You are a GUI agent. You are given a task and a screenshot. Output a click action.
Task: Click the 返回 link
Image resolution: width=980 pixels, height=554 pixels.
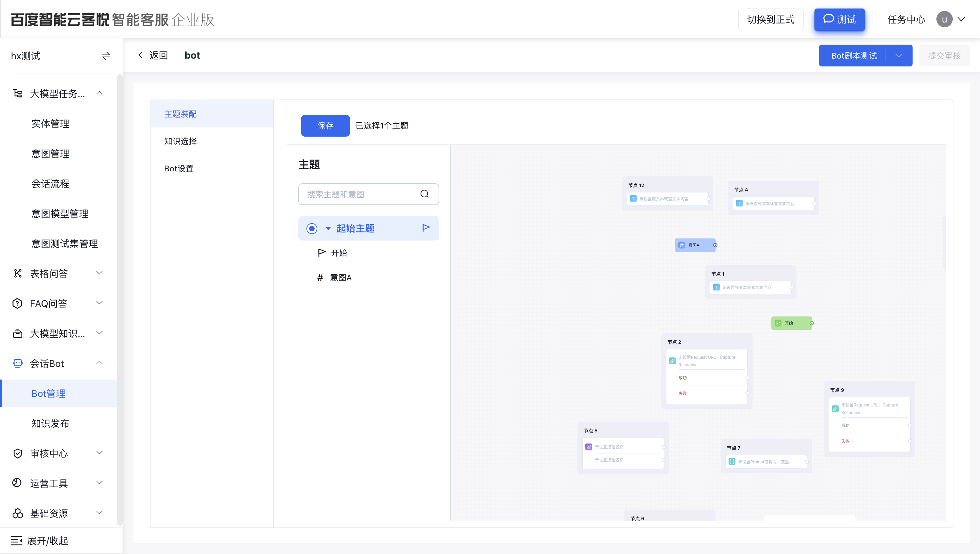tap(159, 55)
